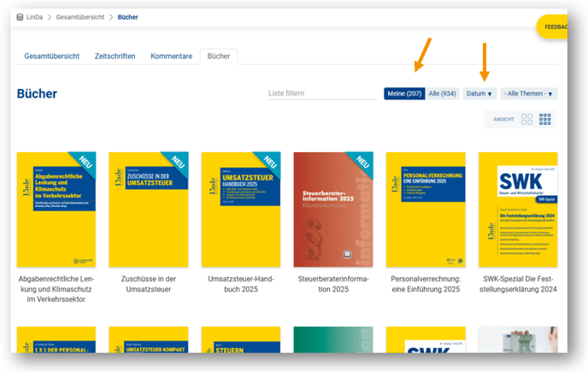This screenshot has height=372, width=588.
Task: Click title text 'Zuschüsse in der Umsatzsteuer'
Action: pos(149,284)
